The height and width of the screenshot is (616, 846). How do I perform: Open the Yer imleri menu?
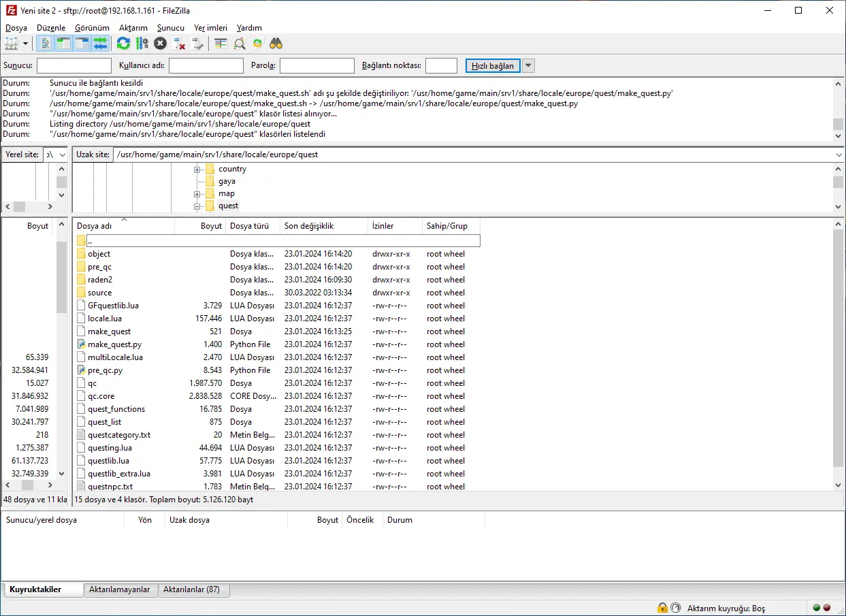click(210, 28)
